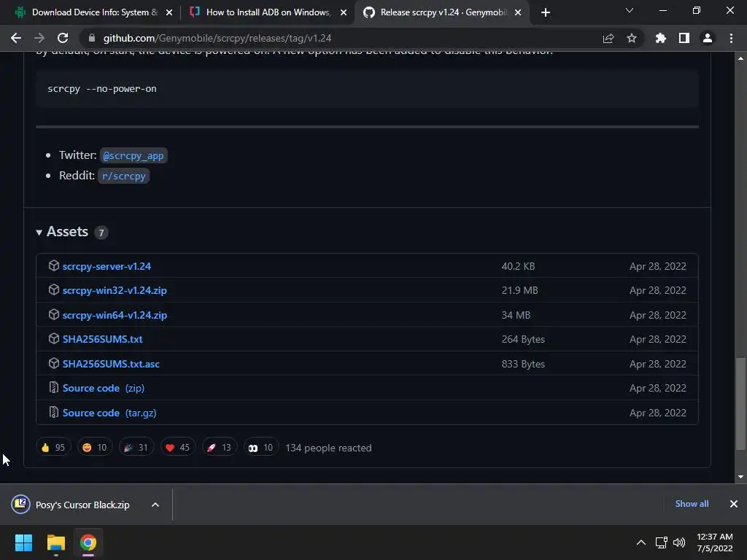Screen dimensions: 747x560
Task: Click the smiley reaction with 10
Action: [x=95, y=448]
